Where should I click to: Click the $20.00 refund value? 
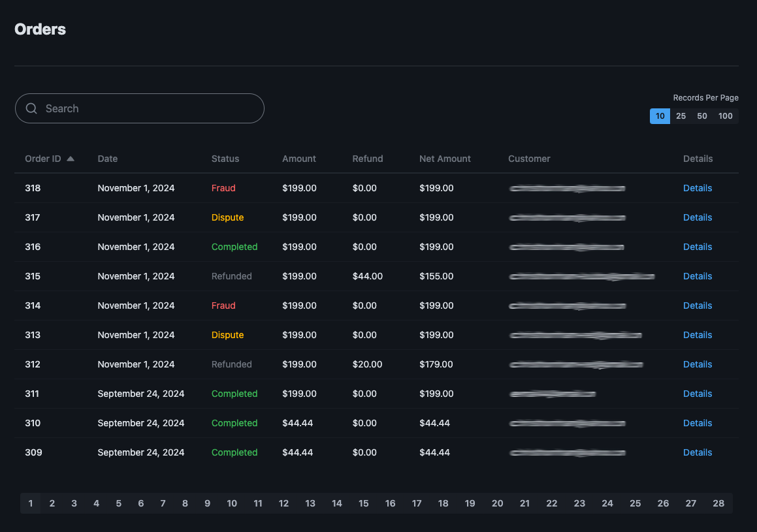click(x=367, y=365)
